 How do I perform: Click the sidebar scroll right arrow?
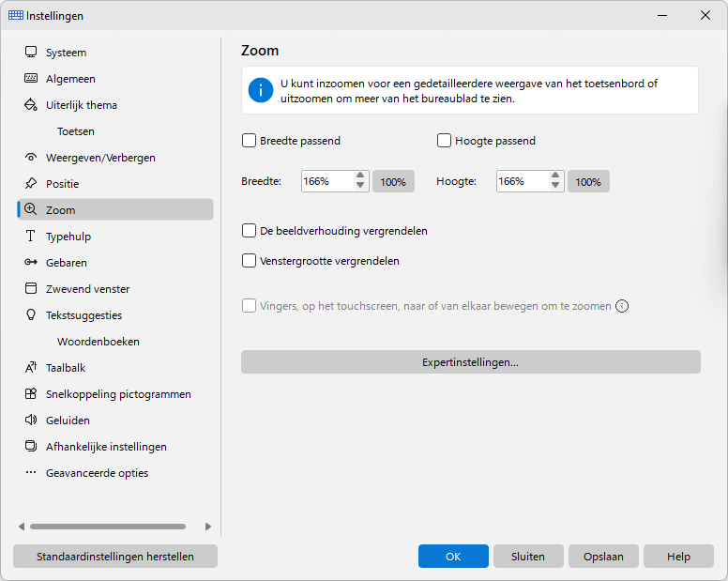[x=208, y=527]
